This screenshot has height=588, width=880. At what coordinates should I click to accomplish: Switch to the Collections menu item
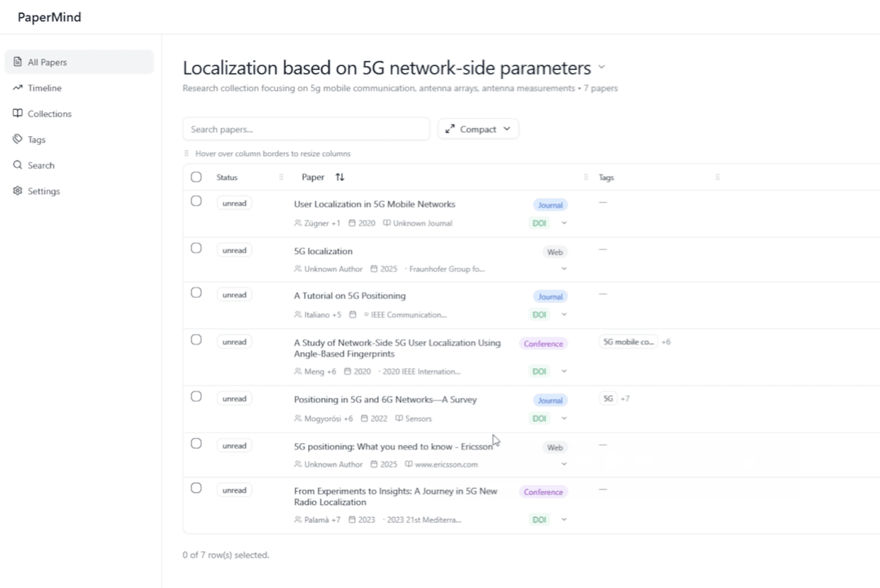pos(50,114)
